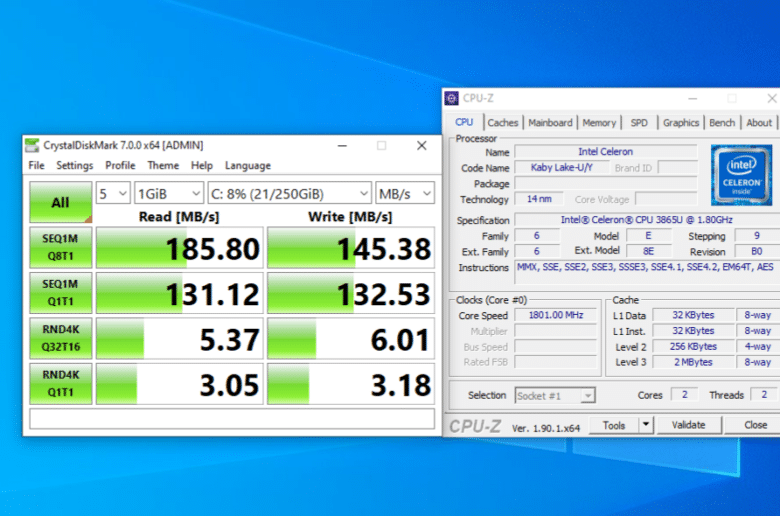Open the Socket #1 selection dropdown
780x516 pixels.
(x=555, y=396)
